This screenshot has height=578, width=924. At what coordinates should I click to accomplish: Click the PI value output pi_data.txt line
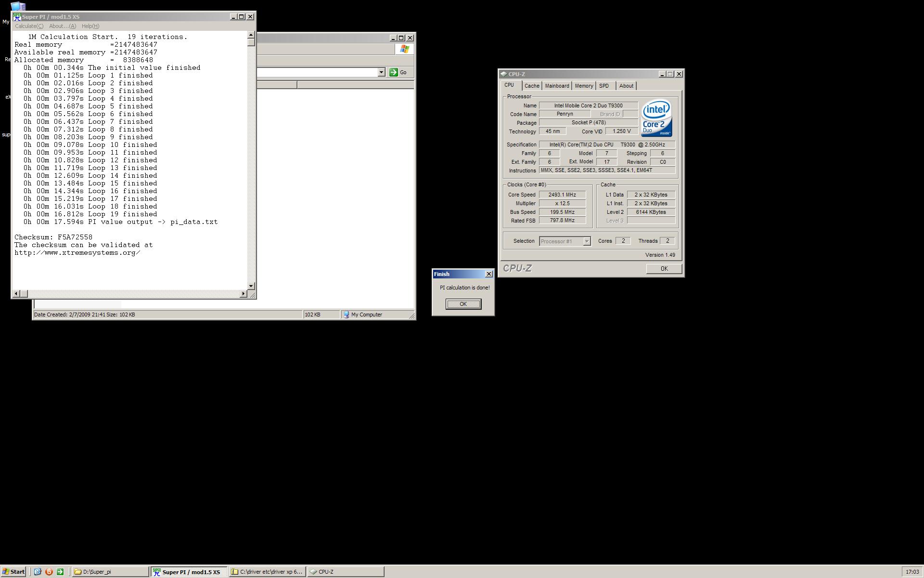click(x=121, y=222)
